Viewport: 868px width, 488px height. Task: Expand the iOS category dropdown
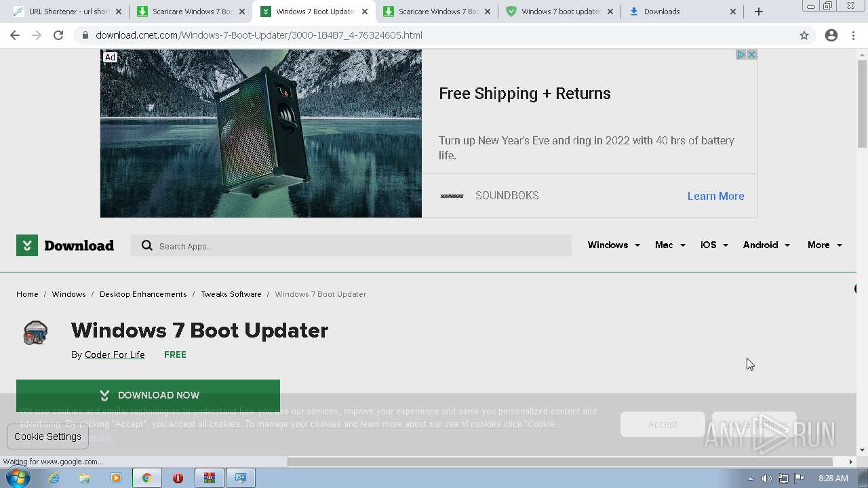click(714, 245)
